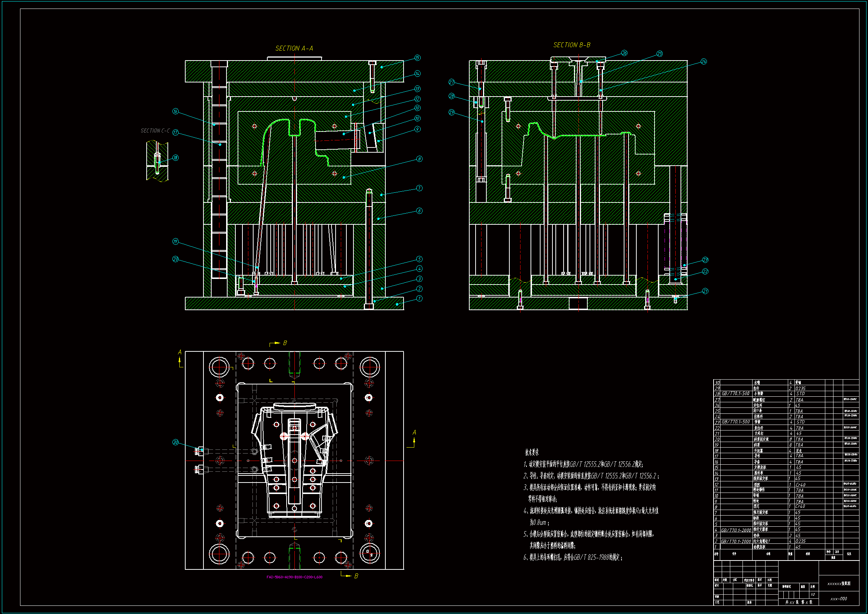The width and height of the screenshot is (868, 614).
Task: Click balloon number 29 callout
Action: (x=451, y=112)
